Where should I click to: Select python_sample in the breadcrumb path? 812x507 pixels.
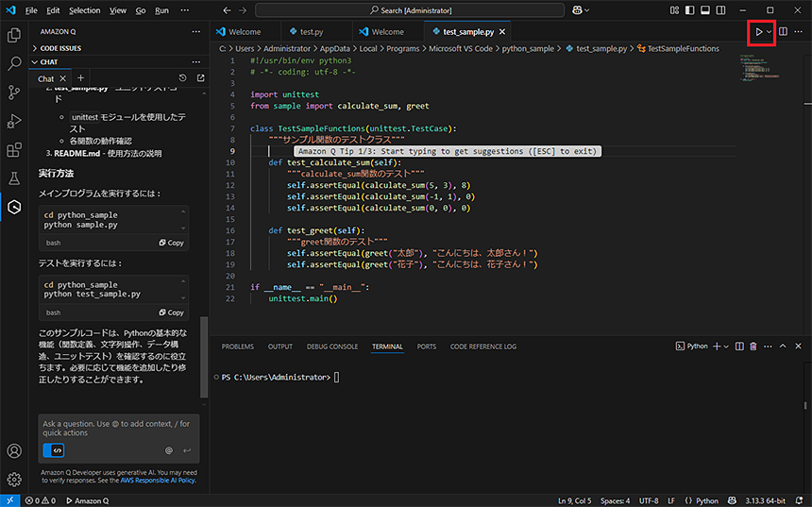(x=528, y=49)
